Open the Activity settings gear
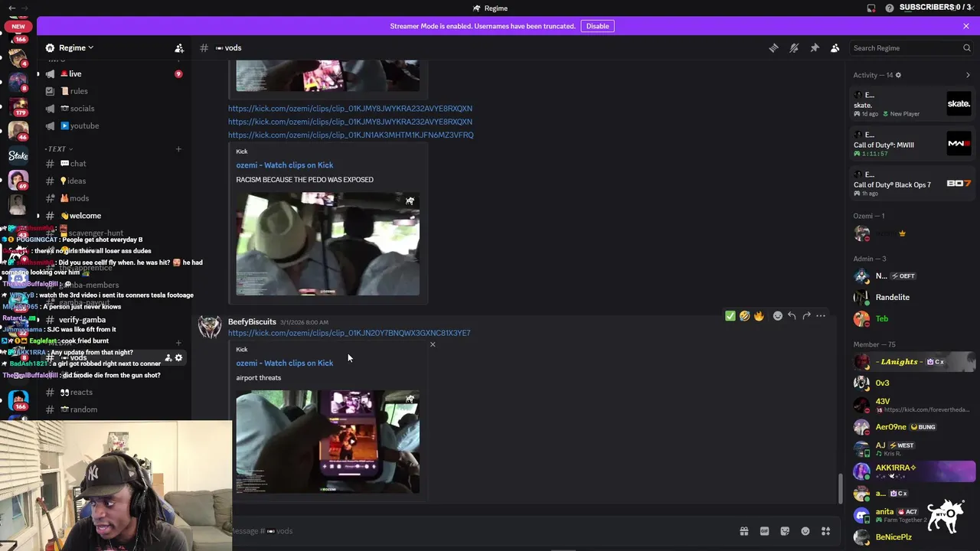 898,75
